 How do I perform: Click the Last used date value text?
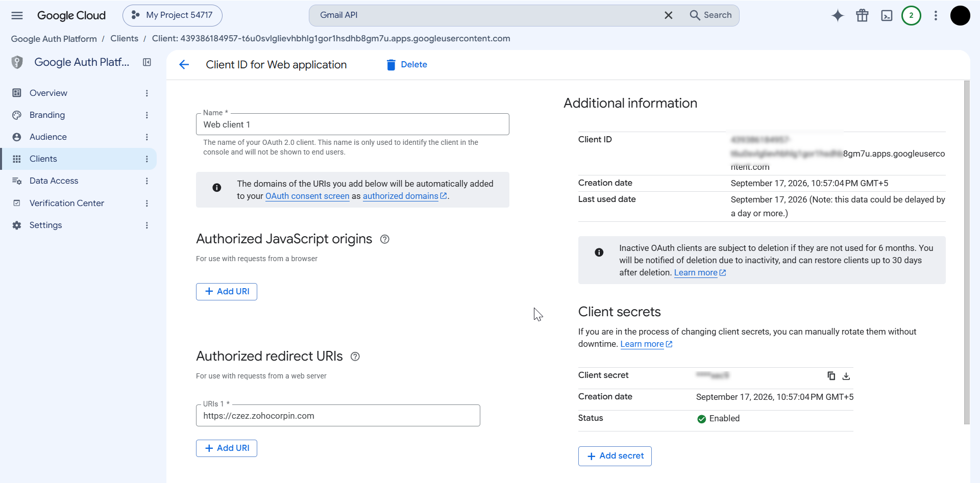point(838,207)
